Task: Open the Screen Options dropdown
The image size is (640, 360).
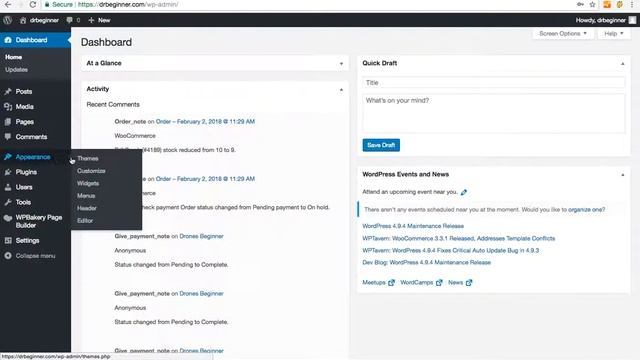Action: [562, 33]
